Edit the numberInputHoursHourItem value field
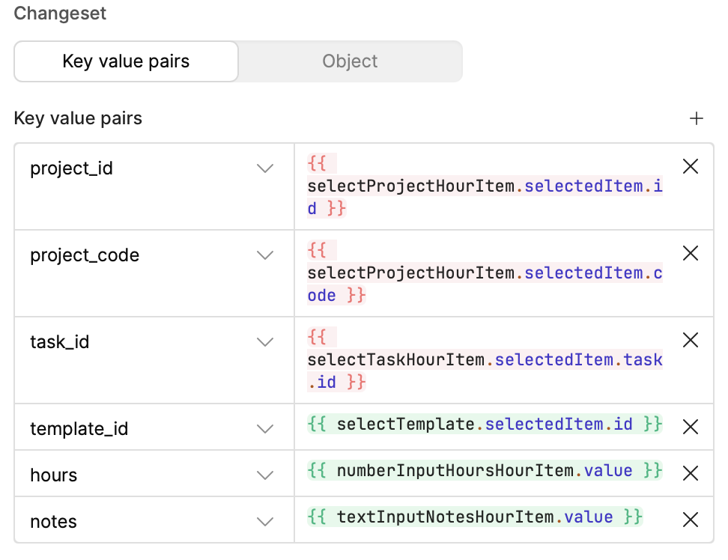728x560 pixels. point(485,471)
